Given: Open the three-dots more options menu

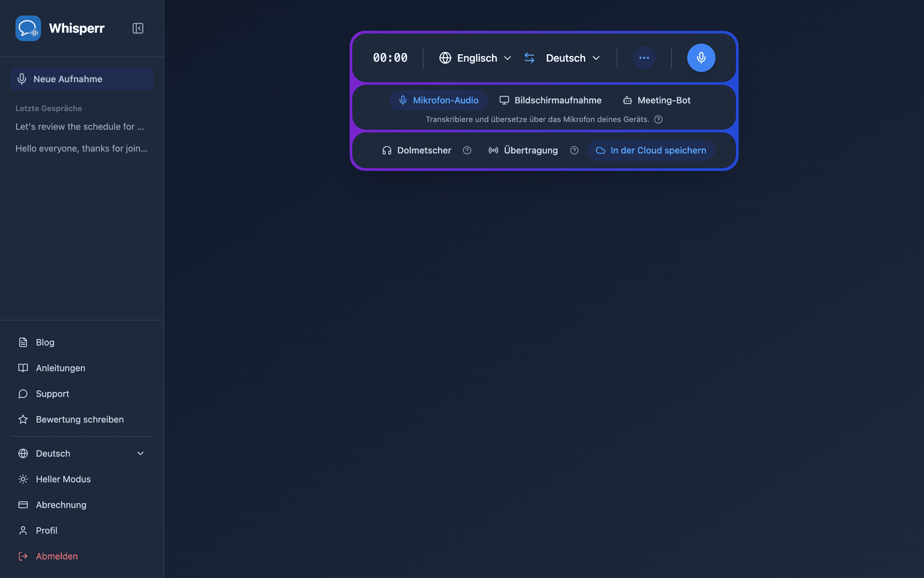Looking at the screenshot, I should pos(644,58).
